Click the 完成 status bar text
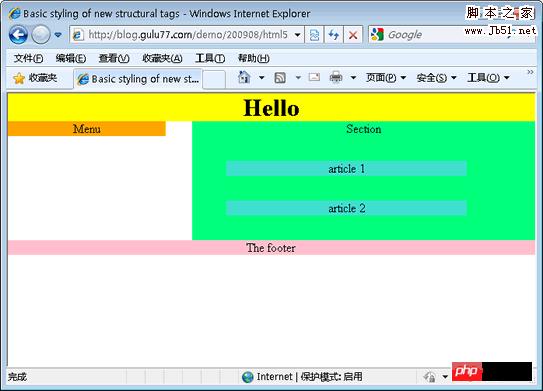Viewport: 543px width, 391px height. [x=17, y=377]
